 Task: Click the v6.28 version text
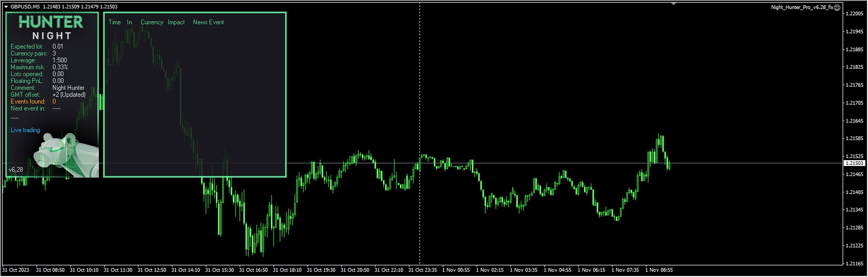(x=16, y=170)
